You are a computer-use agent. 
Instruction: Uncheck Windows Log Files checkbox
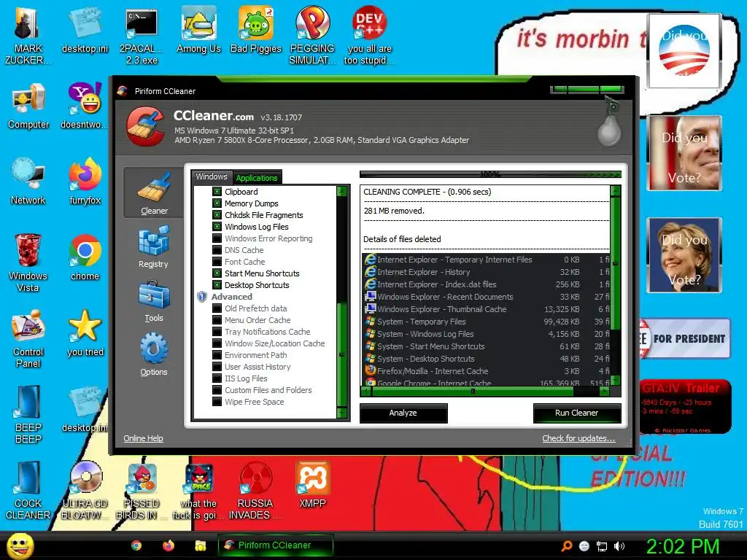pyautogui.click(x=217, y=227)
